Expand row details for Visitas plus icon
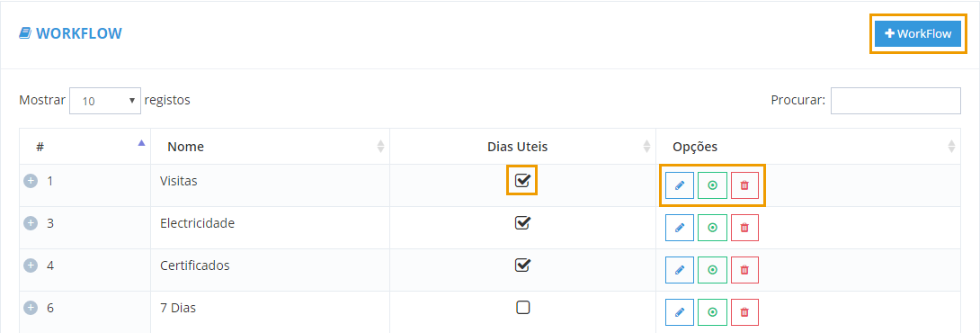This screenshot has width=980, height=333. 31,181
